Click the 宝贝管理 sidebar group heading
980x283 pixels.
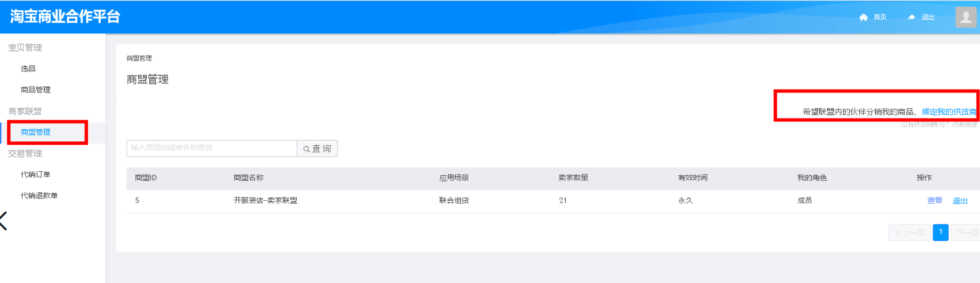coord(25,48)
